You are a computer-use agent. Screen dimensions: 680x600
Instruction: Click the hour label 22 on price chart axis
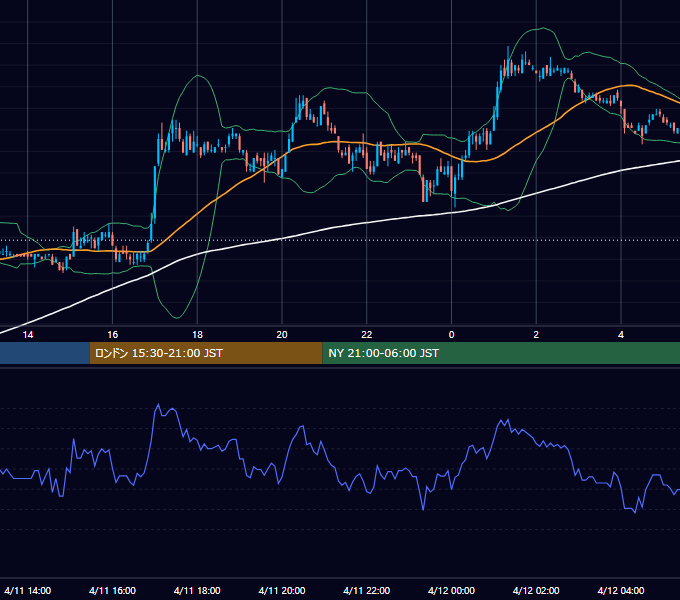coord(367,335)
